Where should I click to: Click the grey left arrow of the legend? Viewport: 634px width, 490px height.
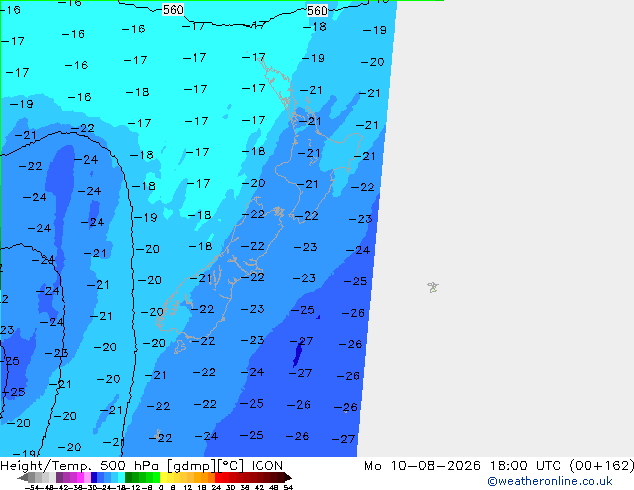point(23,477)
